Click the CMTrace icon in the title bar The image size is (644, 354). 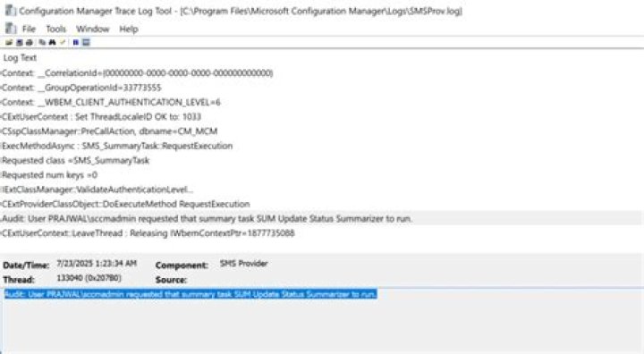(x=10, y=10)
